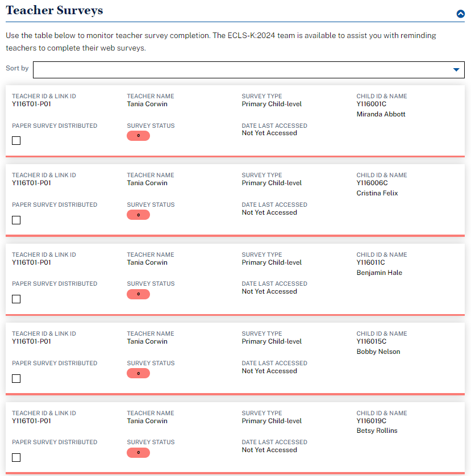471x476 pixels.
Task: Enable paper survey checkbox for Bobby Nelson
Action: pos(16,378)
